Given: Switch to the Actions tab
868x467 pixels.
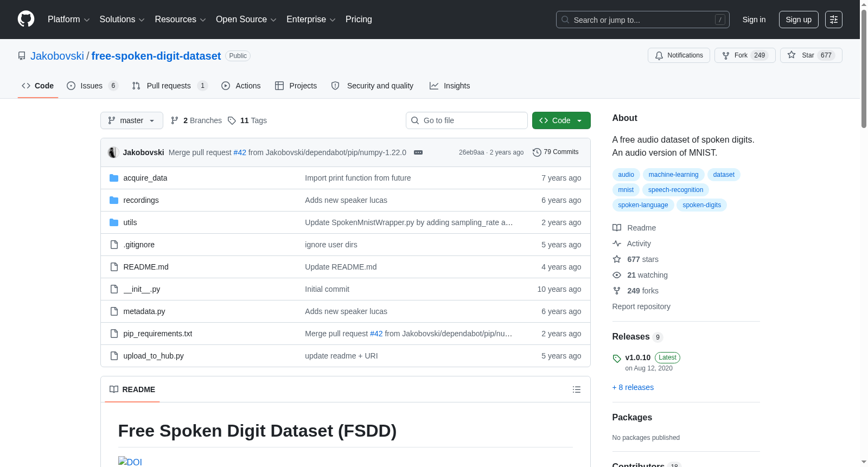Looking at the screenshot, I should [241, 86].
